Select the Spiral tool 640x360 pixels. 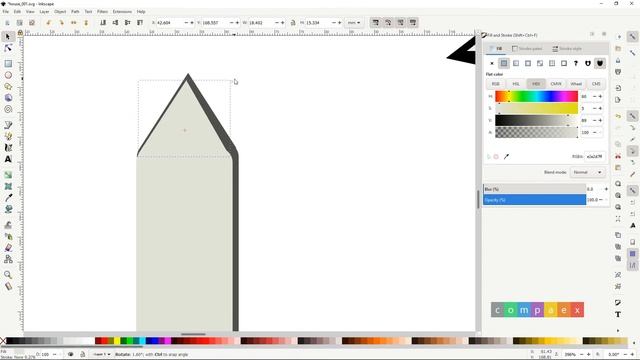pos(8,109)
